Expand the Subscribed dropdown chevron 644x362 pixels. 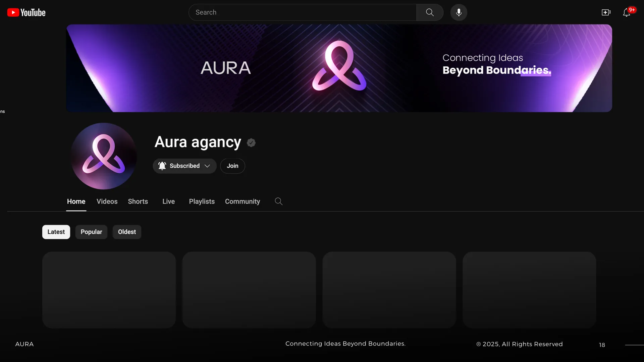[207, 166]
